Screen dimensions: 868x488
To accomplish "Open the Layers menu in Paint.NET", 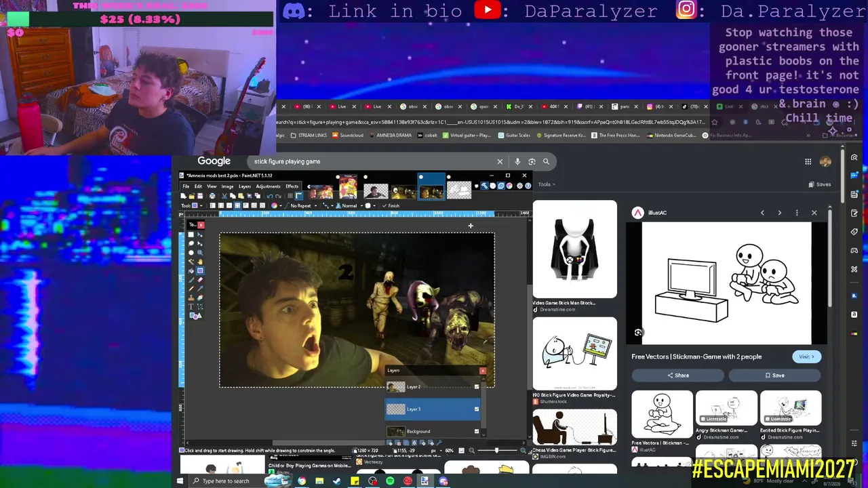I will [245, 186].
